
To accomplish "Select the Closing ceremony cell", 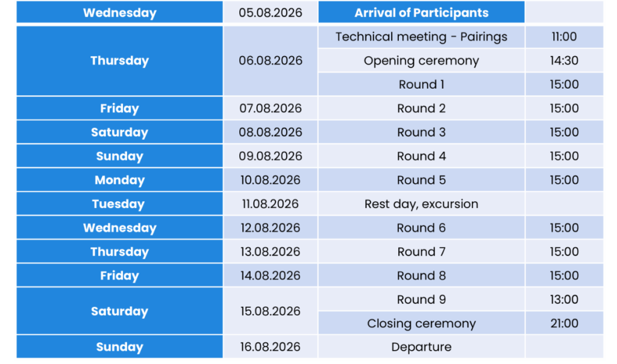I will click(421, 324).
